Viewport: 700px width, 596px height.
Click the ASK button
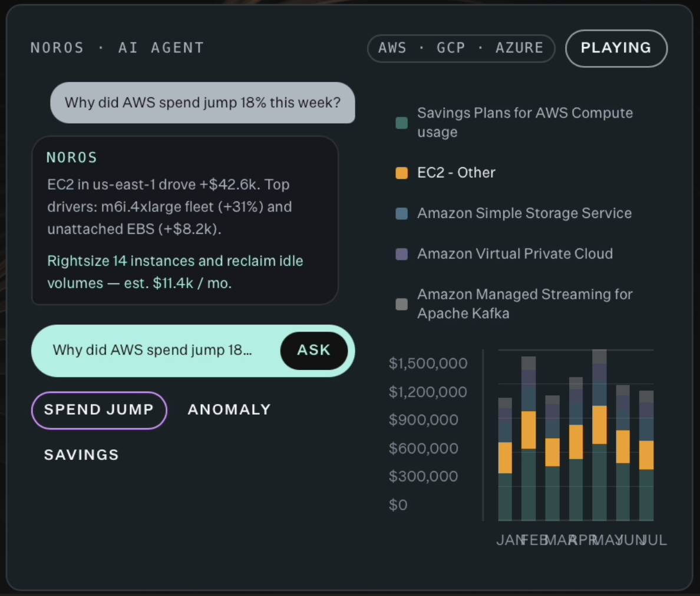click(x=314, y=350)
